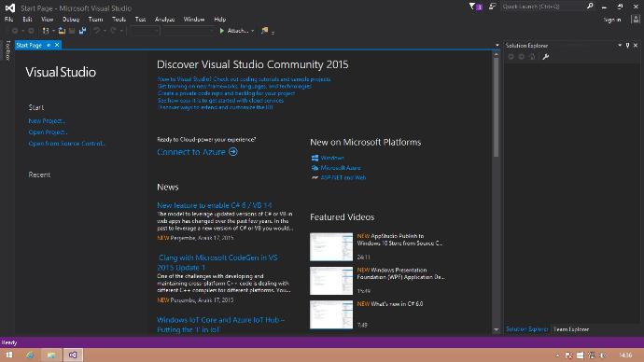Open the Microsoft Azure platform link
Screen dimensions: 644x362
click(x=341, y=167)
